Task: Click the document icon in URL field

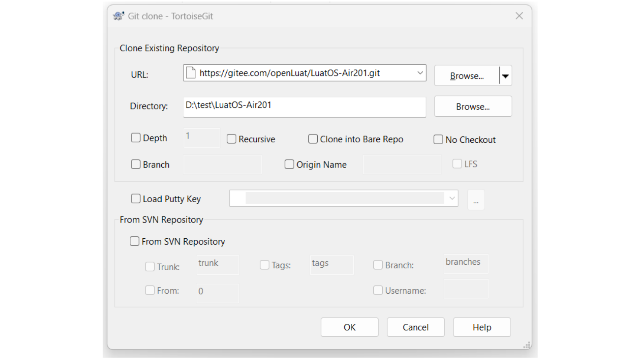Action: 191,73
